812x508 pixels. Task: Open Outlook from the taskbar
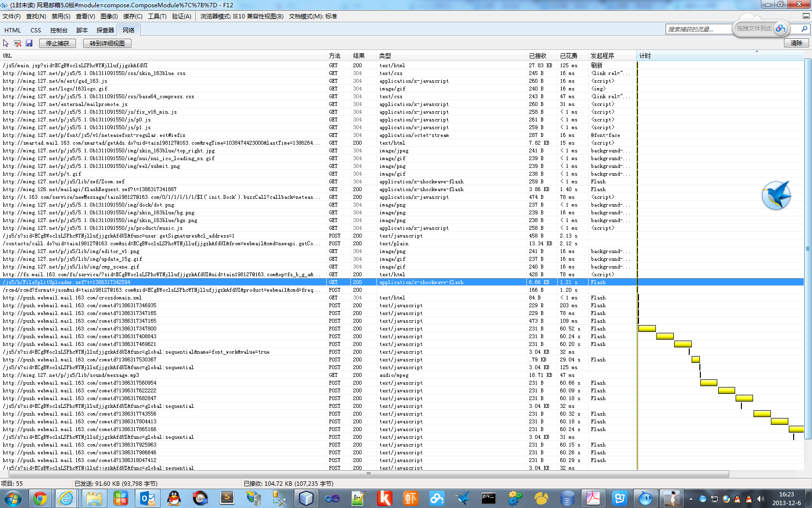tap(147, 498)
